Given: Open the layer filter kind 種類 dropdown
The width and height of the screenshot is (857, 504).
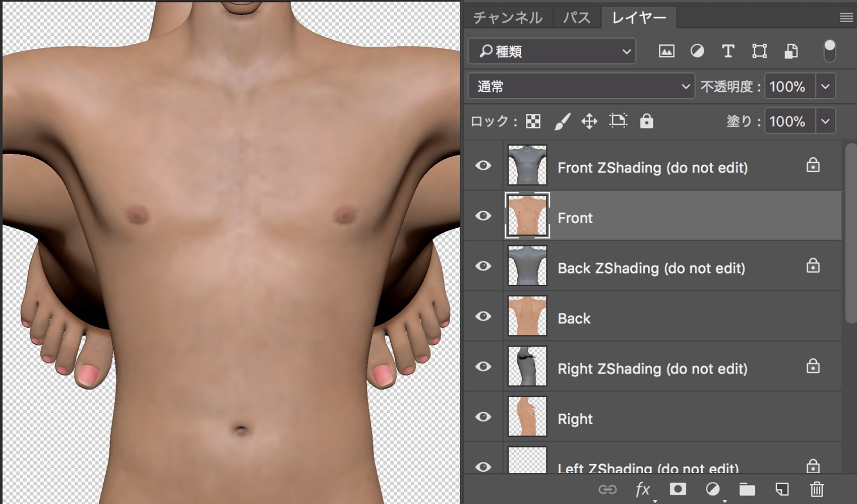Looking at the screenshot, I should click(552, 51).
